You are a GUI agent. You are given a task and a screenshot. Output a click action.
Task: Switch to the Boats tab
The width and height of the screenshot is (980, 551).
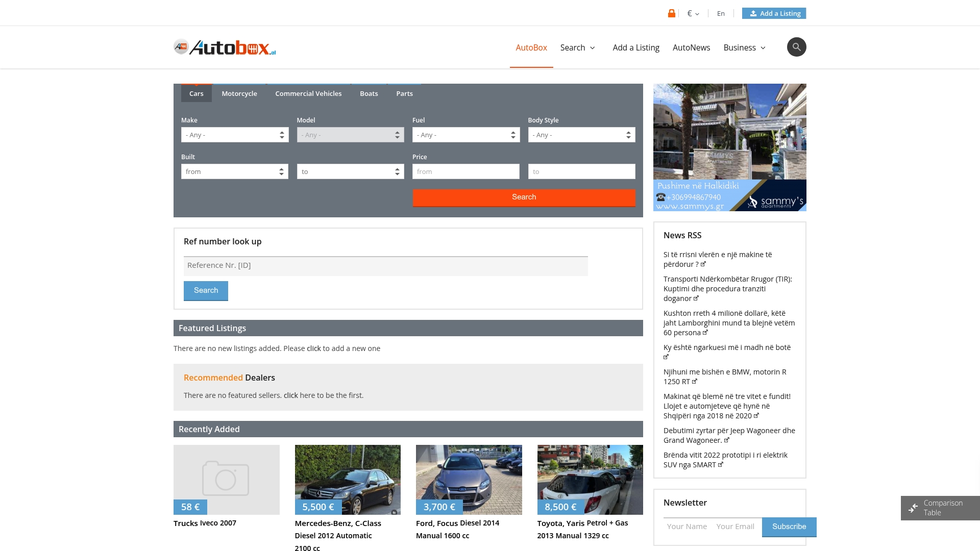(x=369, y=93)
